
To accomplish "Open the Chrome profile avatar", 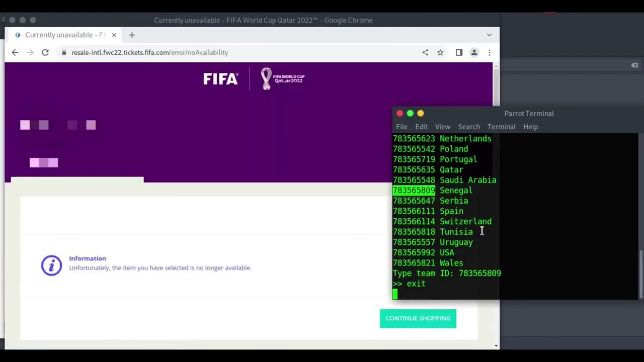I will 474,52.
